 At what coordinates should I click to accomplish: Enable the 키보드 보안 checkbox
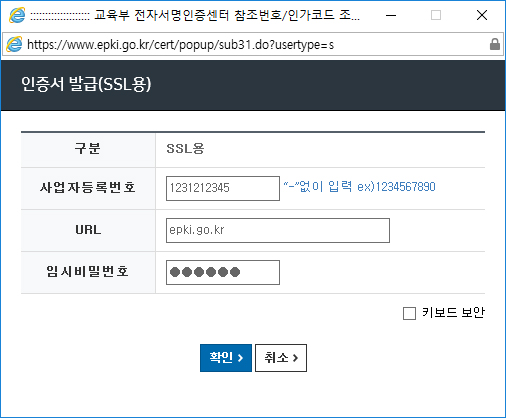pyautogui.click(x=409, y=313)
